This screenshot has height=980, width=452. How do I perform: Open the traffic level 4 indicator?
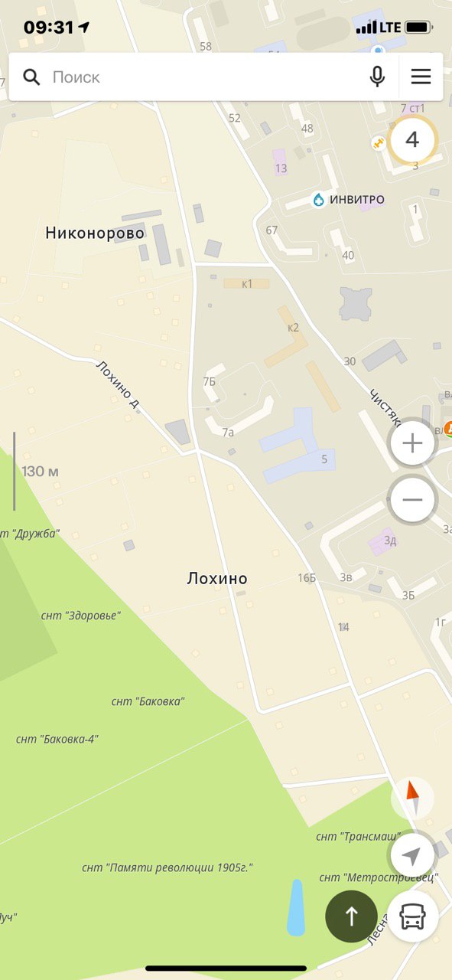coord(412,140)
